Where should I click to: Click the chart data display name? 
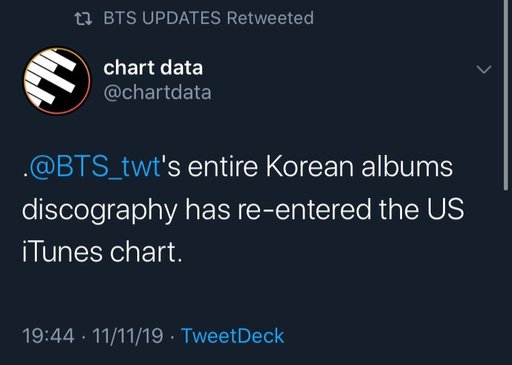(x=153, y=68)
